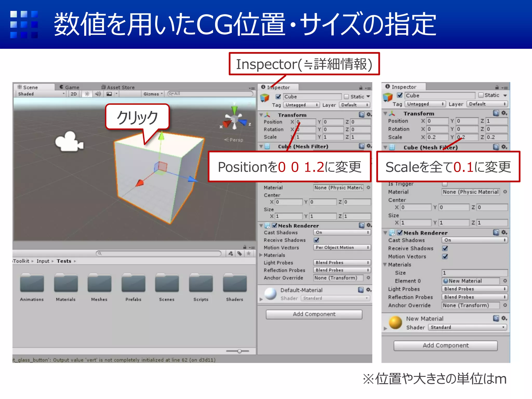Toggle Static checkbox in left Inspector
The width and height of the screenshot is (532, 399).
[x=346, y=97]
